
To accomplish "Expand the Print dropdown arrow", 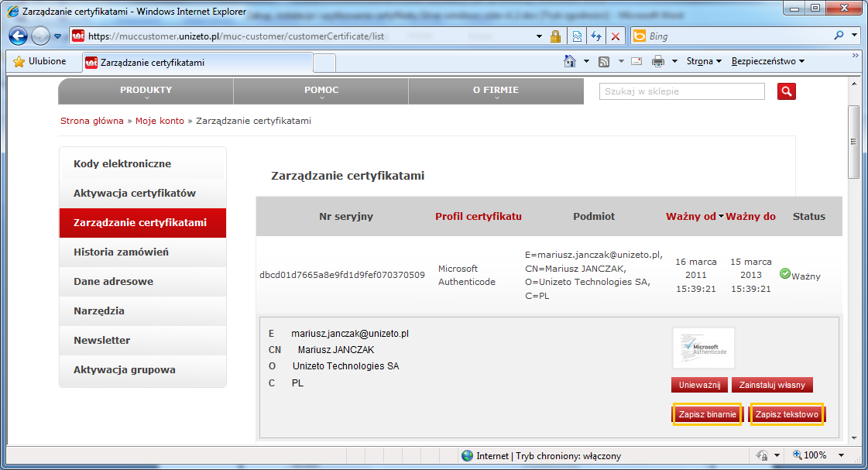I will 674,61.
